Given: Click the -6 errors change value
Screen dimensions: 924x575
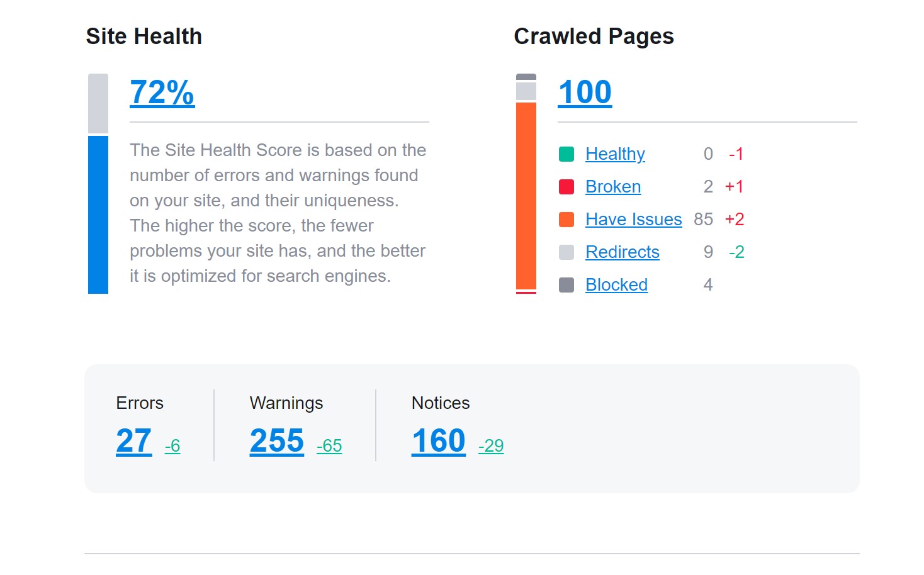Looking at the screenshot, I should [x=172, y=446].
